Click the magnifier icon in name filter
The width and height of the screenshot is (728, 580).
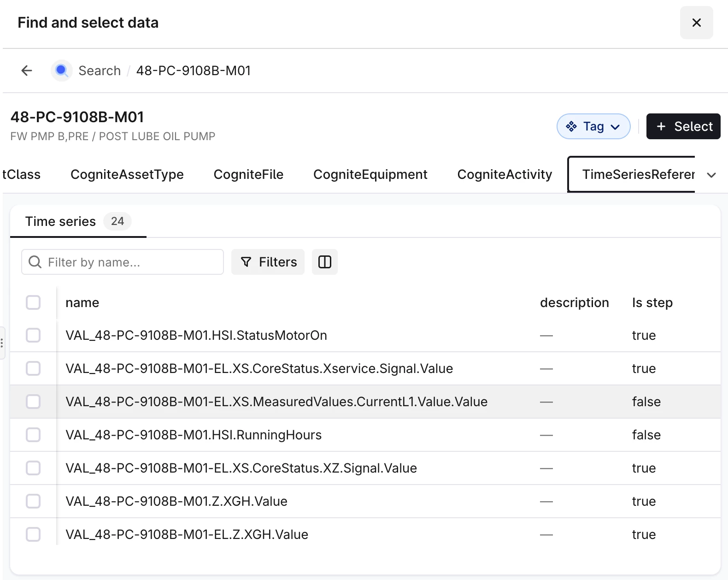(x=35, y=262)
